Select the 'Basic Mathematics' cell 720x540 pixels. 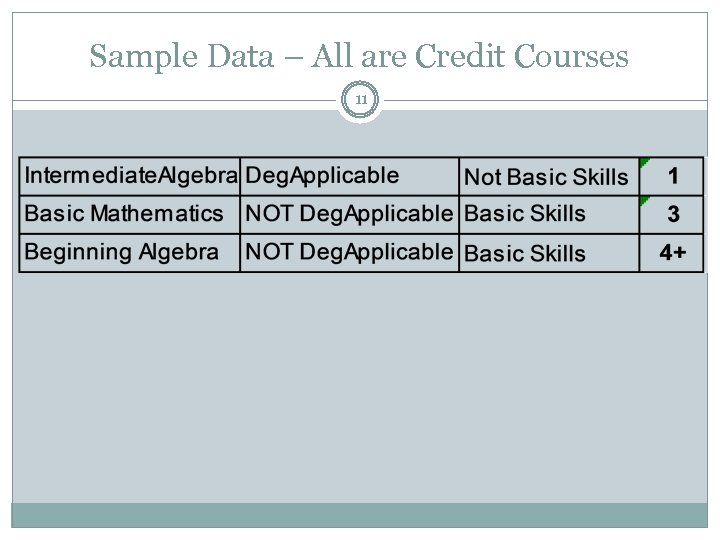(x=130, y=214)
